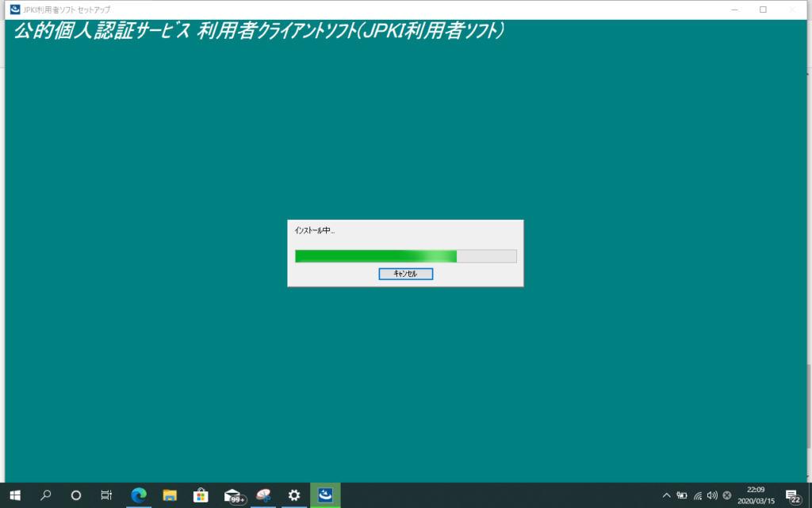Click the JPKI利用者ソフト セットアップ title text
Viewport: 812px width, 508px height.
(67, 10)
